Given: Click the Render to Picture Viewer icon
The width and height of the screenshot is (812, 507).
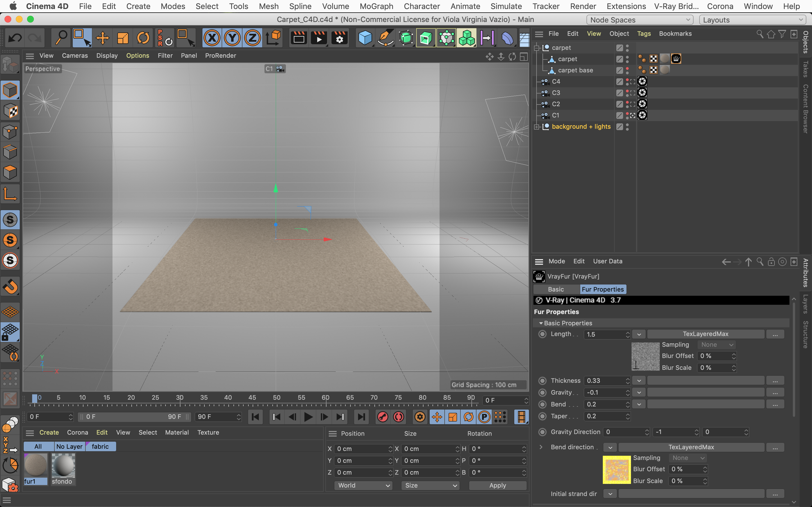Looking at the screenshot, I should (x=318, y=38).
